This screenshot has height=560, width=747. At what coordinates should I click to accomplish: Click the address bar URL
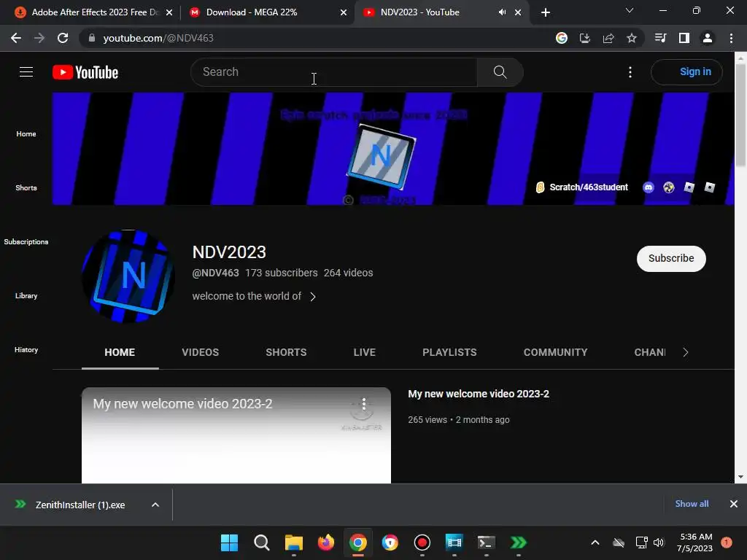pyautogui.click(x=158, y=38)
